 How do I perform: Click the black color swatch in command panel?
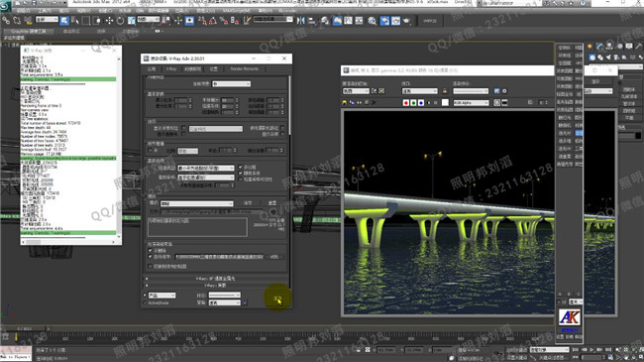[x=638, y=135]
